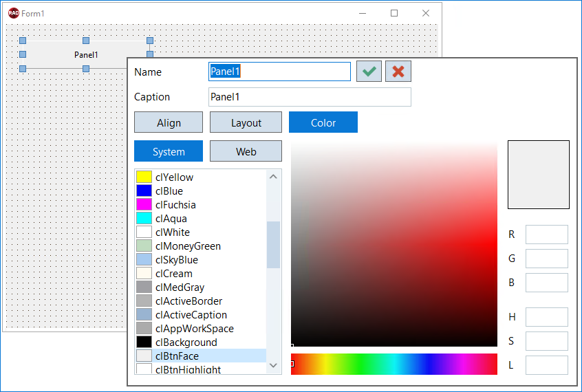Select clActiveBorder system color
This screenshot has width=582, height=392.
(201, 301)
